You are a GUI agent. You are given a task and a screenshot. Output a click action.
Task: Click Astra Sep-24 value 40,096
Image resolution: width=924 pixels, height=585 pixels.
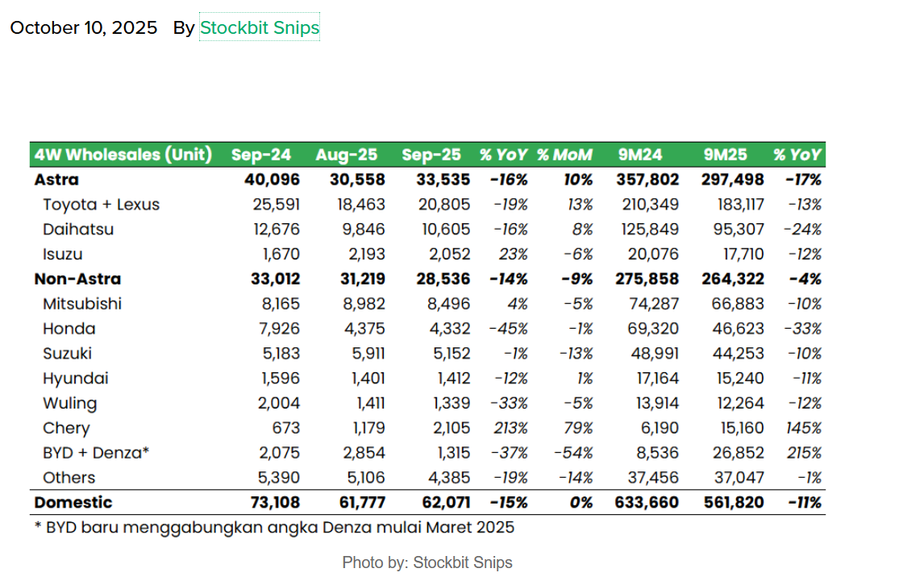(272, 180)
